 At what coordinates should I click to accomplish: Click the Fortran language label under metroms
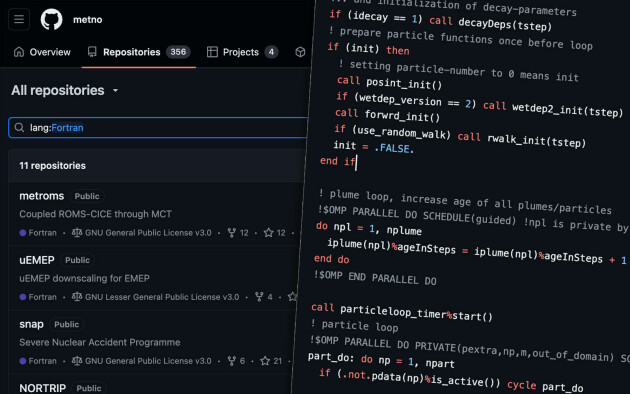(x=38, y=233)
